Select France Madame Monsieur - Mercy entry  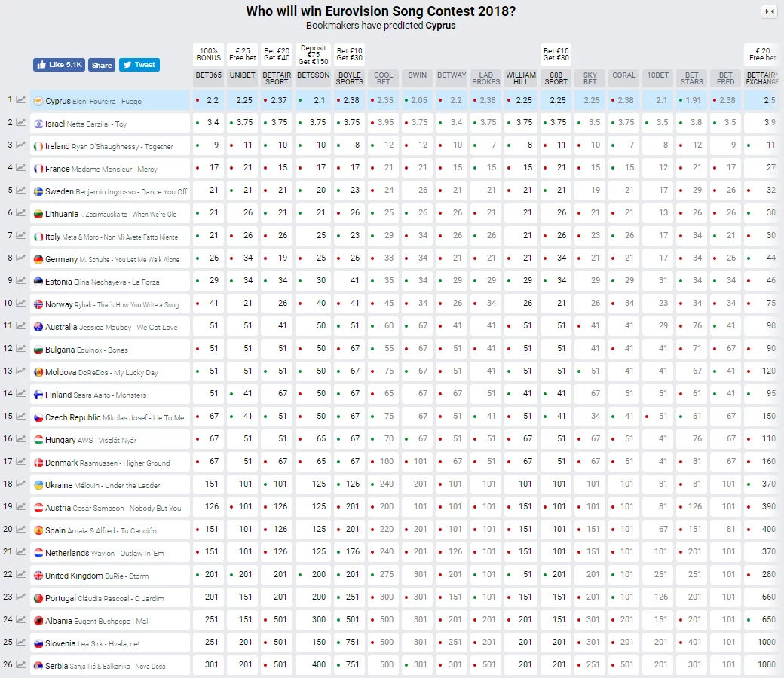111,169
